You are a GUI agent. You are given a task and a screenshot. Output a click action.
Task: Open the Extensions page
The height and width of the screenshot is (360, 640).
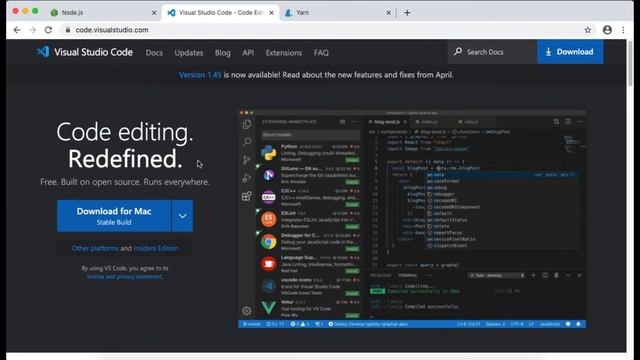[284, 53]
